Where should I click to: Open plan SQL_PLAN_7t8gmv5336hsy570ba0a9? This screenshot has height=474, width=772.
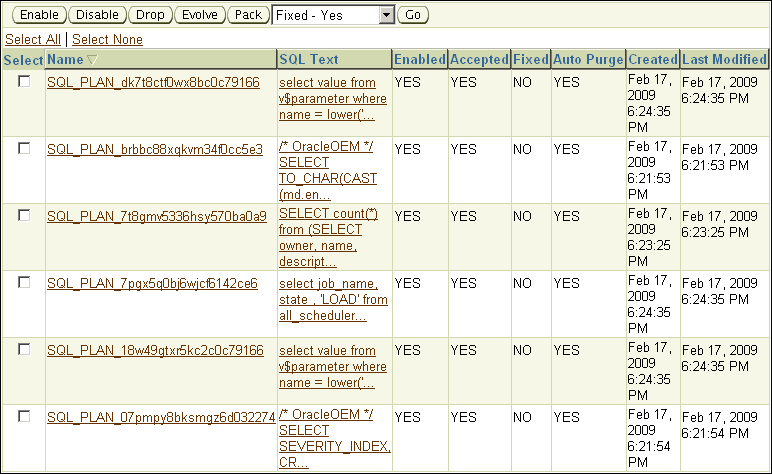(x=157, y=216)
